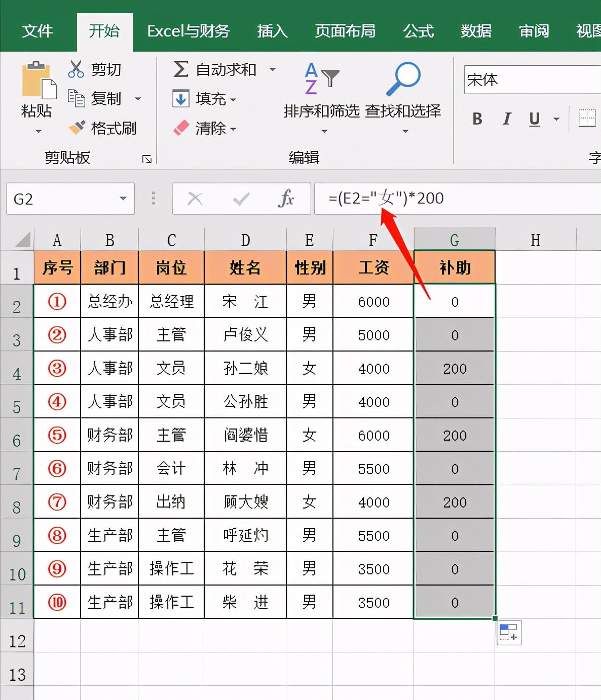This screenshot has height=700, width=601.
Task: Click the 格式刷 Format Painter label
Action: 114,128
